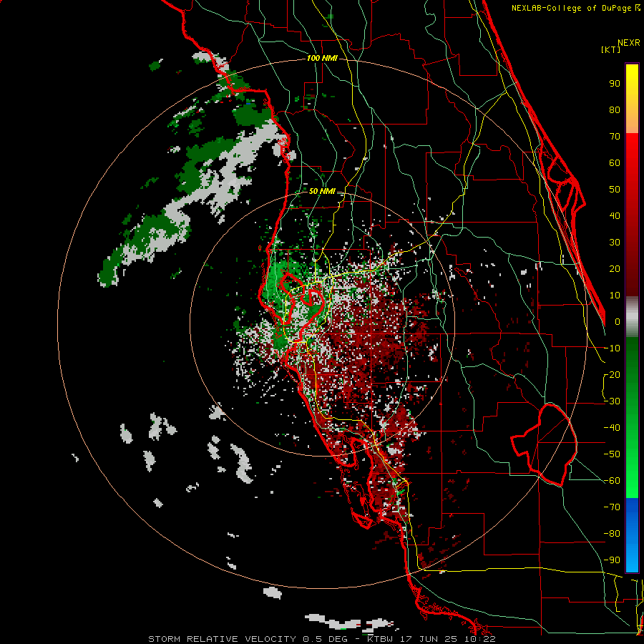Viewport: 644px width, 644px height.
Task: Click the positive 40 knot scale label
Action: [x=615, y=216]
